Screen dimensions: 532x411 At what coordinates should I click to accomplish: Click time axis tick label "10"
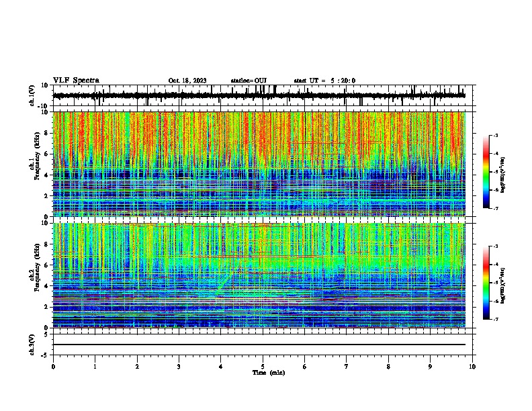pos(472,367)
